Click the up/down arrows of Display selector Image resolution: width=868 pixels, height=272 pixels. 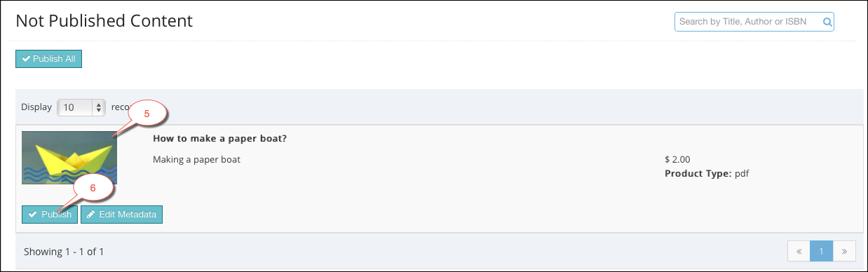[x=98, y=107]
